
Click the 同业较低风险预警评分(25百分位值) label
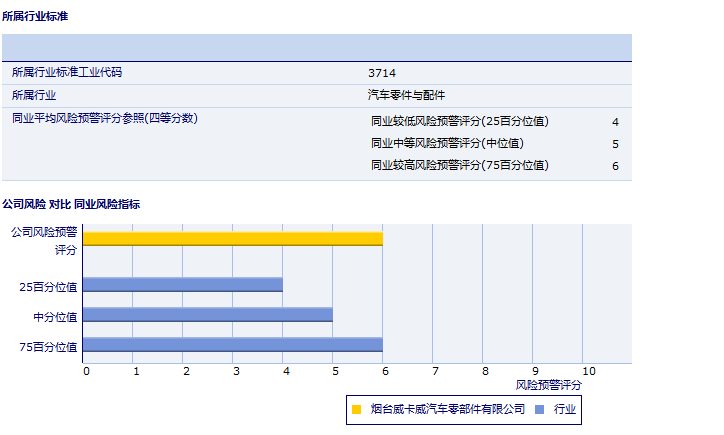(x=460, y=121)
